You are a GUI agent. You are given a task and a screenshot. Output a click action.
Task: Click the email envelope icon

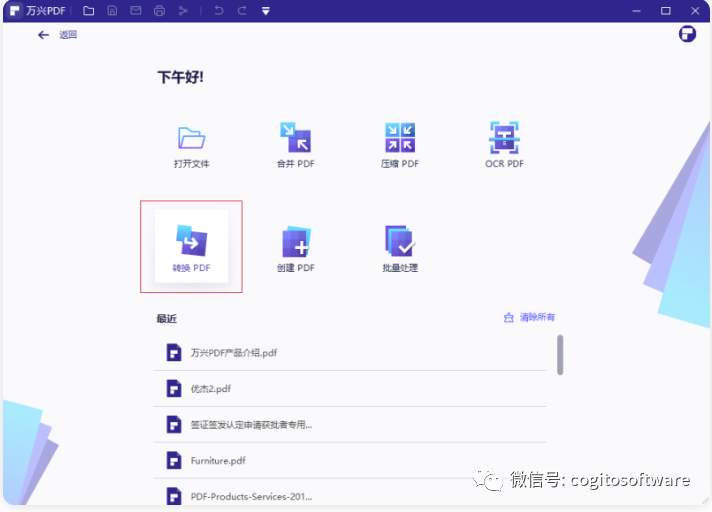[136, 10]
